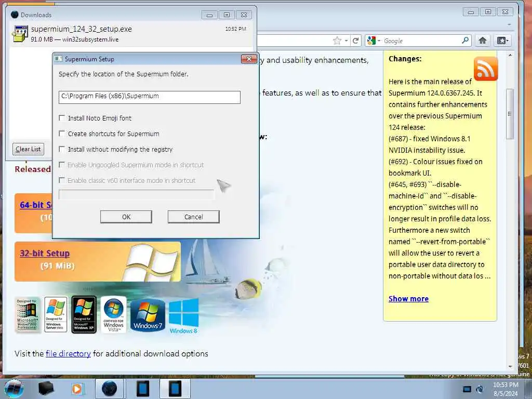Check Create shortcuts for Supermium
The height and width of the screenshot is (399, 532).
tap(62, 134)
